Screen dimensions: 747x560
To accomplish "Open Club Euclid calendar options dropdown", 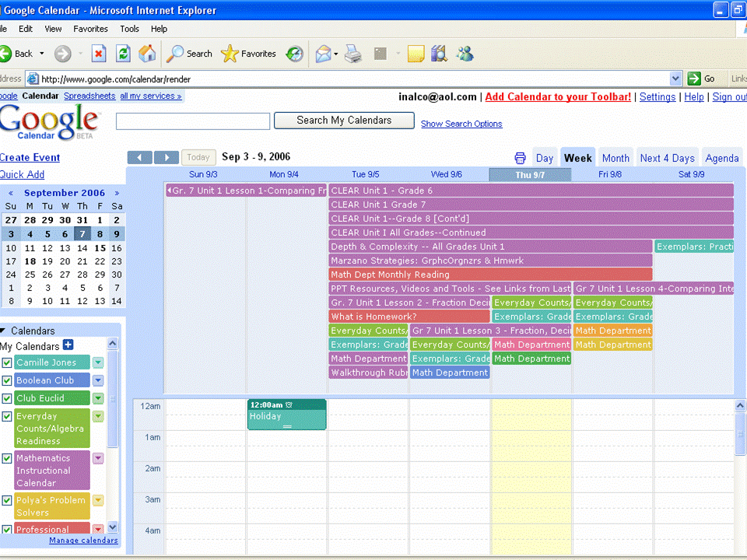I will coord(98,398).
